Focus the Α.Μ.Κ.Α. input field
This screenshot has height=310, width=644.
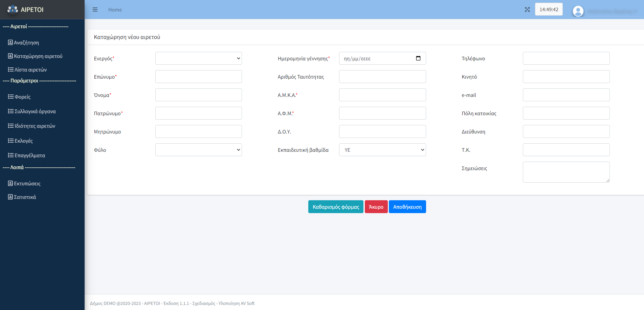[x=382, y=95]
